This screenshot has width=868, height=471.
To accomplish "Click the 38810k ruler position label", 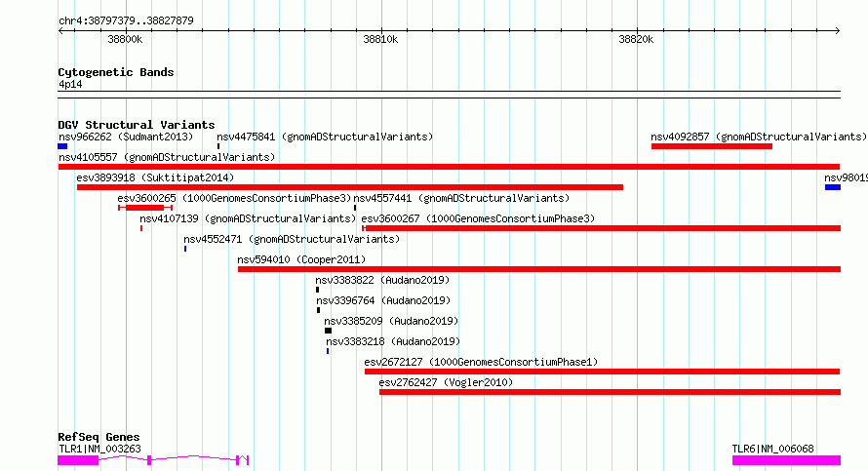I will point(380,39).
